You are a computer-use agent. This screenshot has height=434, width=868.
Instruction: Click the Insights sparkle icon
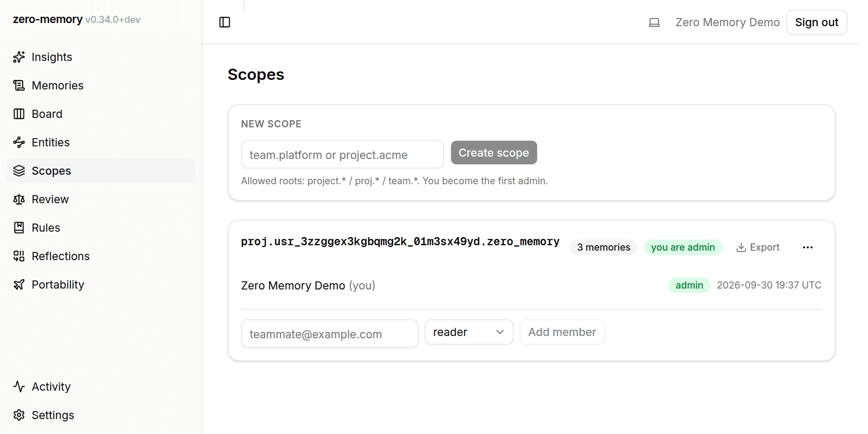click(x=19, y=57)
